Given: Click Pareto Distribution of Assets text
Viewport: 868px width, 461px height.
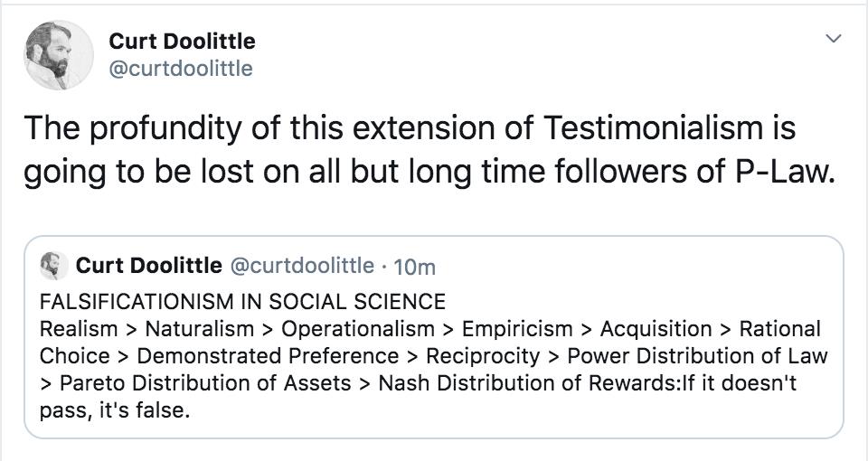Looking at the screenshot, I should pos(205,382).
